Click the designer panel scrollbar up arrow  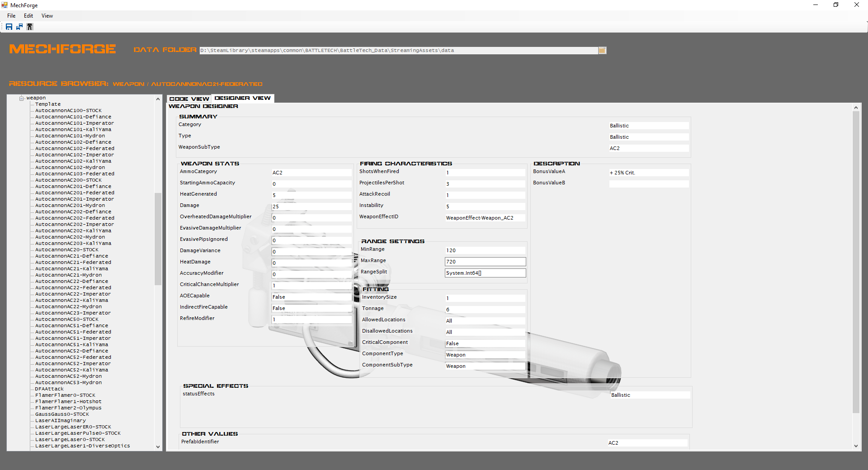tap(856, 108)
